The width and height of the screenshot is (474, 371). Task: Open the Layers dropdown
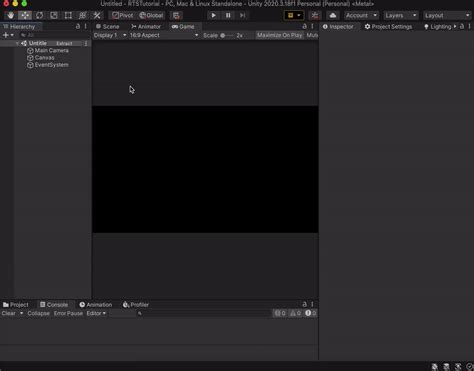click(x=401, y=15)
